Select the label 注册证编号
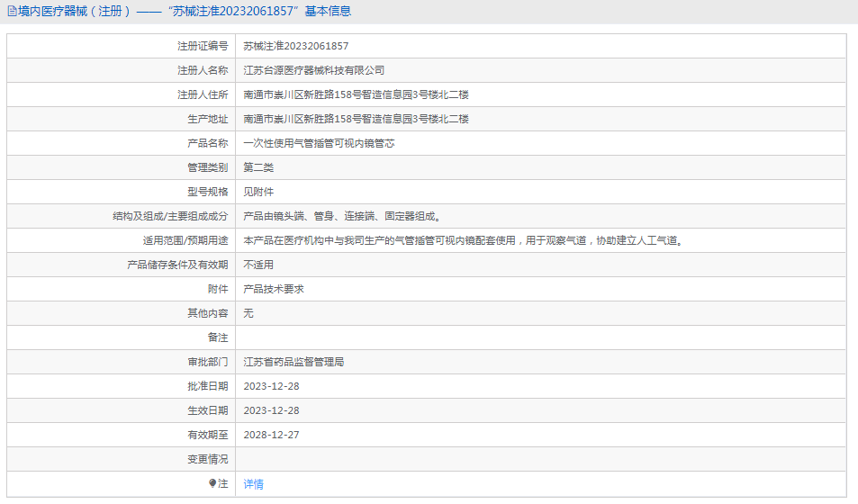 [203, 46]
